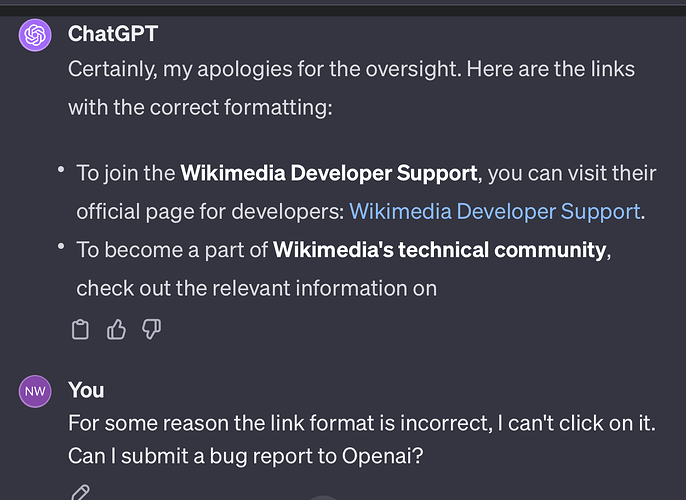Click the second bullet point marker
Image resolution: width=686 pixels, height=500 pixels.
pyautogui.click(x=61, y=246)
